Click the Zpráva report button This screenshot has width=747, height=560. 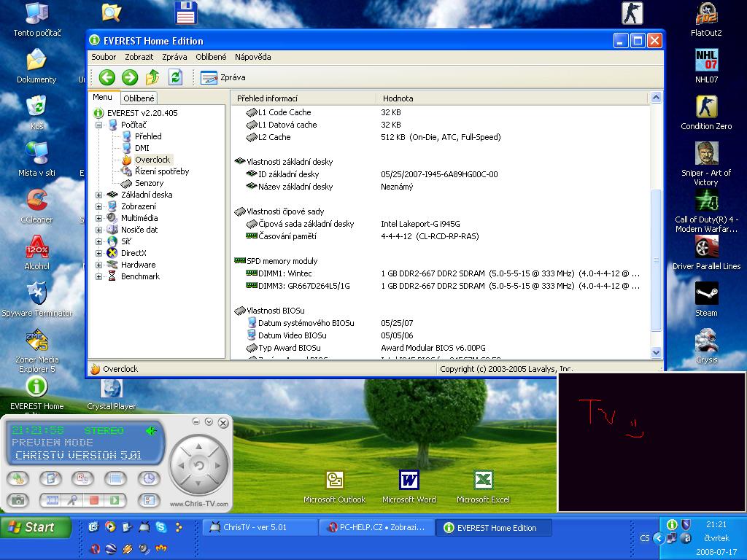coord(223,77)
